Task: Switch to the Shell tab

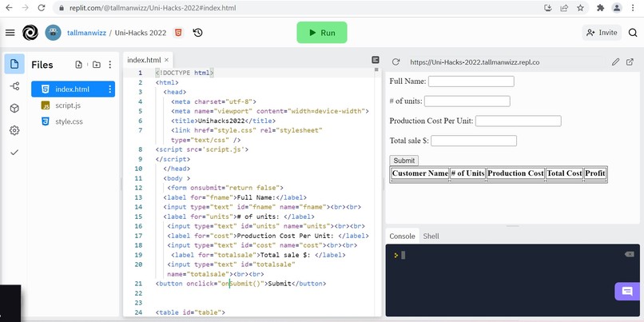Action: pos(431,237)
